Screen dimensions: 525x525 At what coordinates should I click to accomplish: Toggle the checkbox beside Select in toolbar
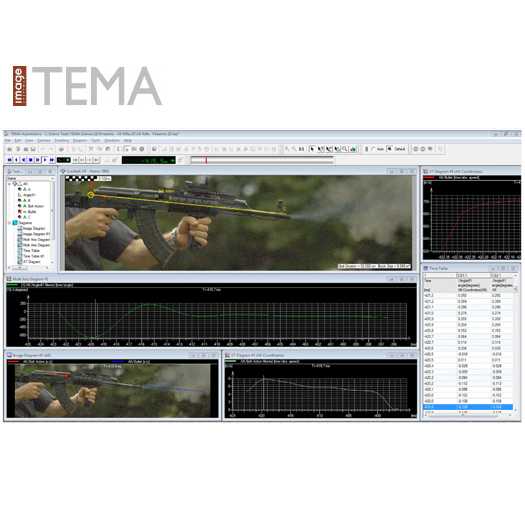click(x=389, y=149)
